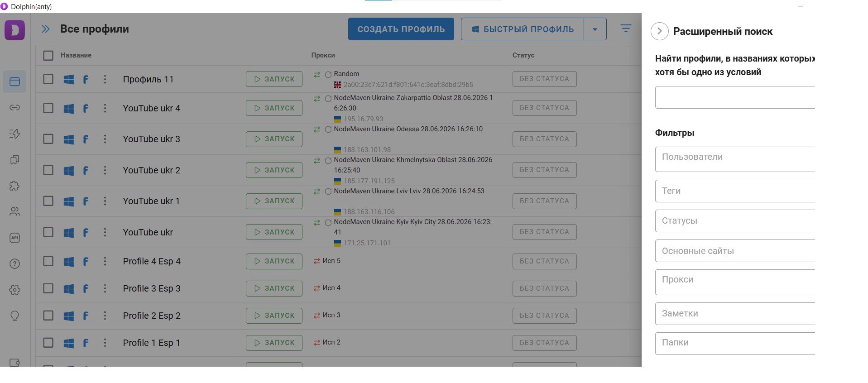Open three-dot menu for YouTube ukr 4
Viewport: 868px width, 383px height.
(105, 108)
